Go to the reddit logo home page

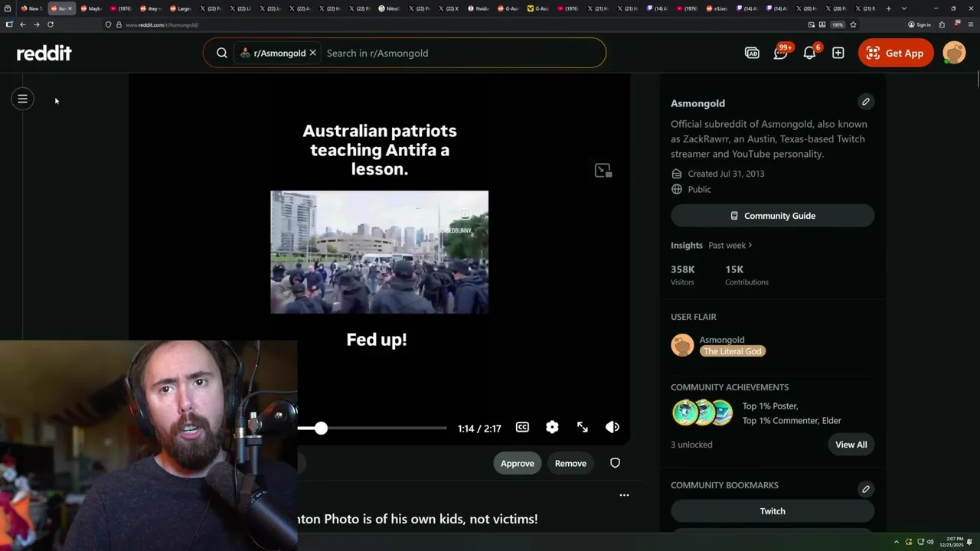click(x=44, y=53)
